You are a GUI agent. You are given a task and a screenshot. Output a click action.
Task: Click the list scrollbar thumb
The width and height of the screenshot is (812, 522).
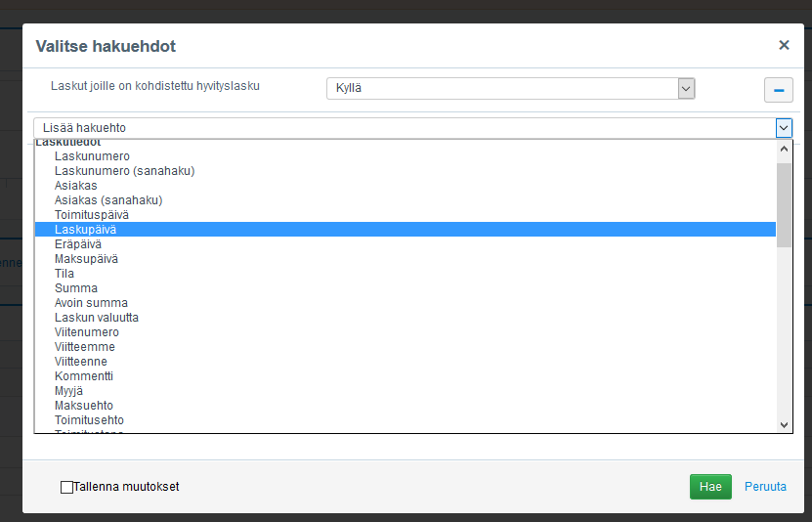point(784,205)
